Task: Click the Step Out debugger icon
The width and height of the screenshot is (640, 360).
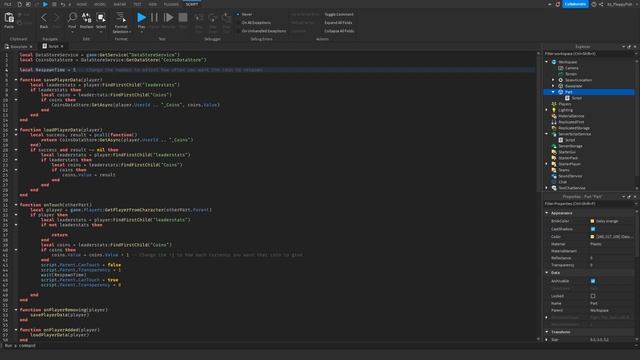Action: (227, 18)
